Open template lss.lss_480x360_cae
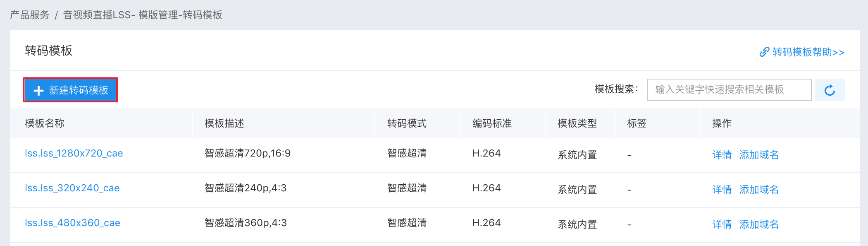868x246 pixels. 72,223
